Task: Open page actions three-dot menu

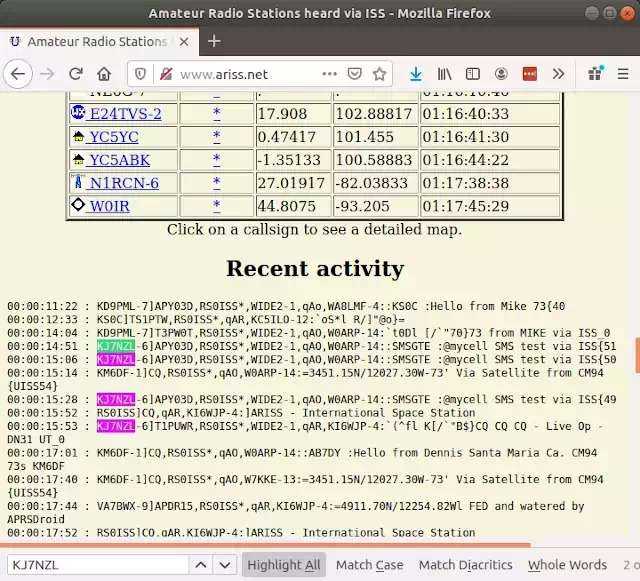Action: pos(330,74)
